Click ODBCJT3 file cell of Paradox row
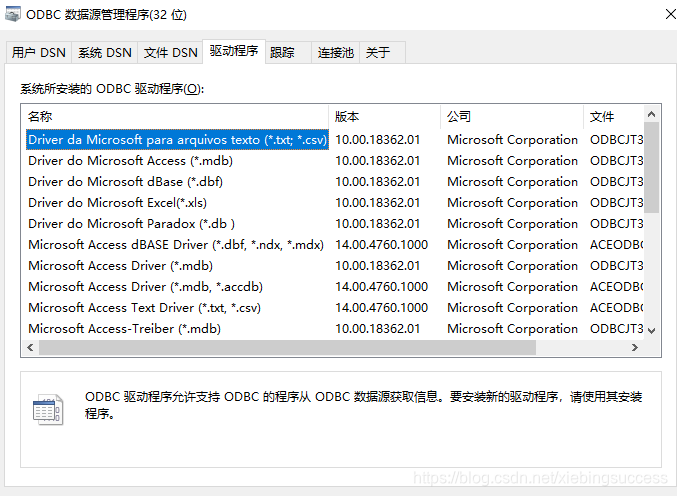The width and height of the screenshot is (677, 496). 617,224
